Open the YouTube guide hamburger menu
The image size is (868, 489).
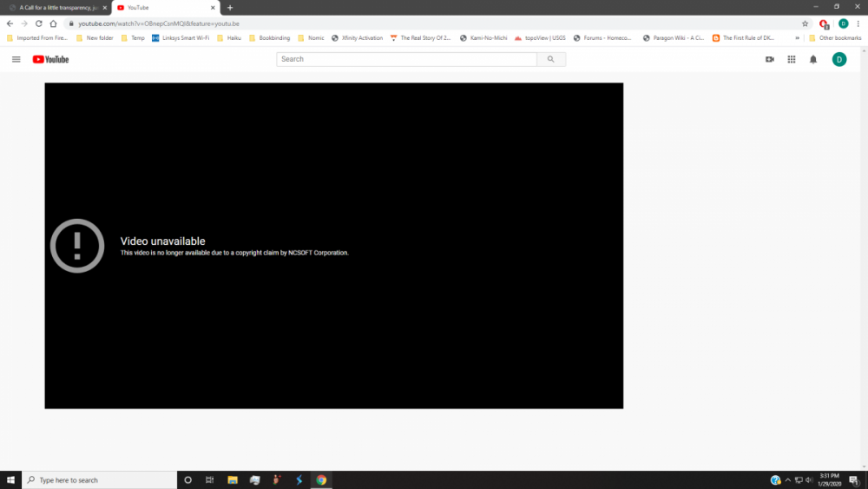16,59
